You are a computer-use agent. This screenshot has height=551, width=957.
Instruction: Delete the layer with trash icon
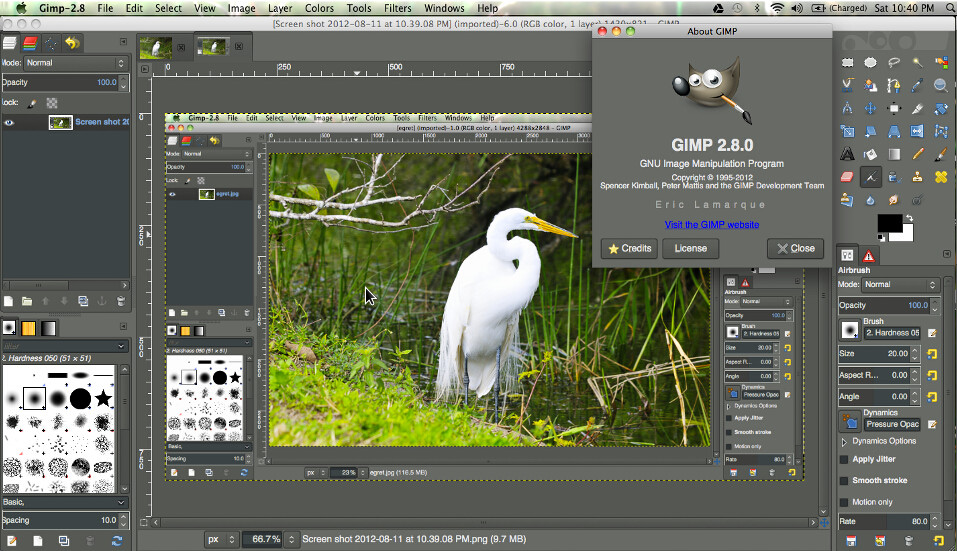(121, 301)
